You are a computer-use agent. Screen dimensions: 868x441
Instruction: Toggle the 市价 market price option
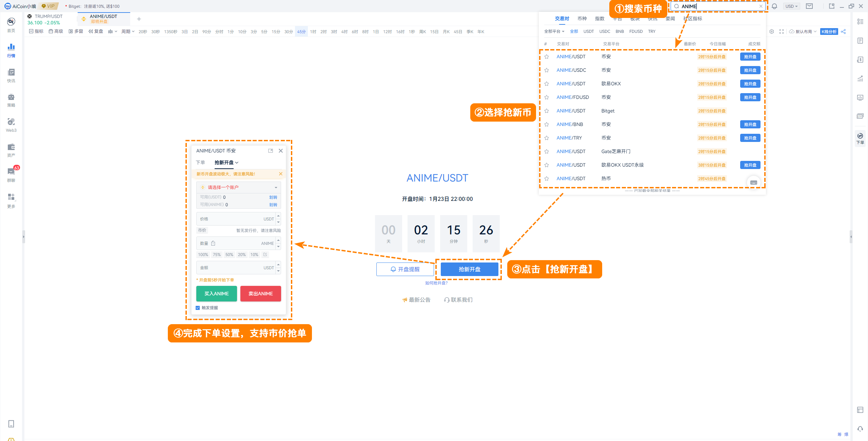202,230
